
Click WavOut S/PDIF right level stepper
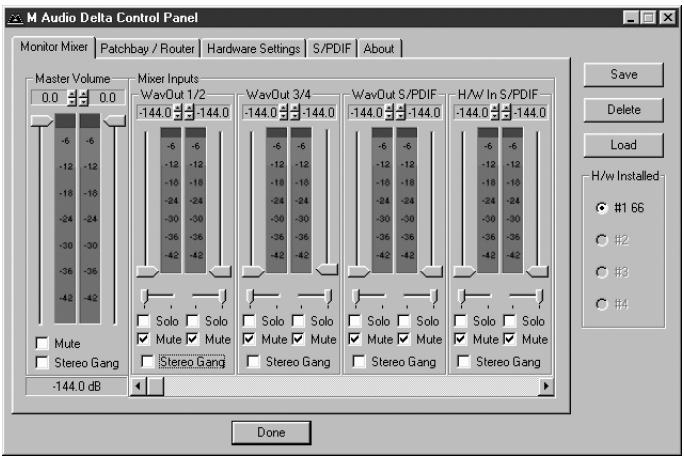(x=400, y=113)
